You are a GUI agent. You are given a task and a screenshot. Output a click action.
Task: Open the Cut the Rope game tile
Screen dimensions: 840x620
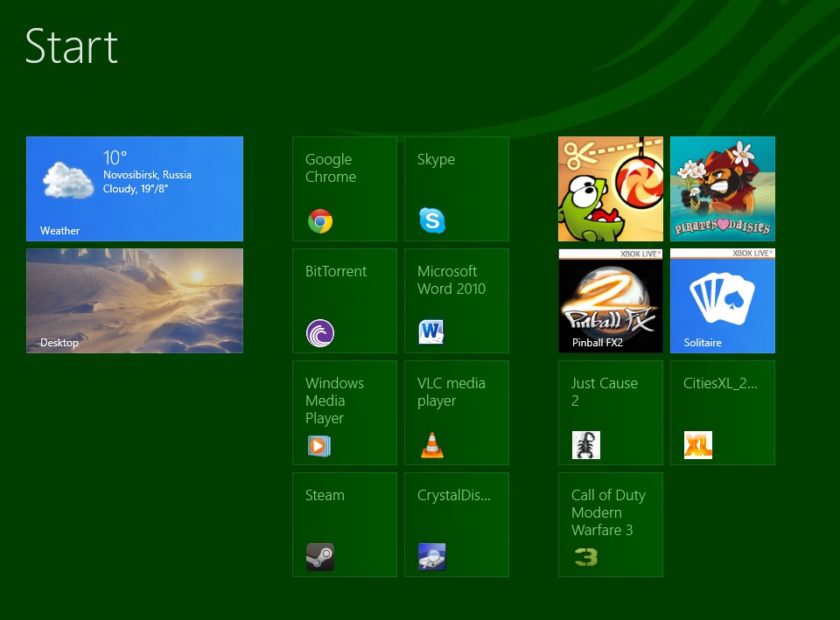pyautogui.click(x=610, y=189)
